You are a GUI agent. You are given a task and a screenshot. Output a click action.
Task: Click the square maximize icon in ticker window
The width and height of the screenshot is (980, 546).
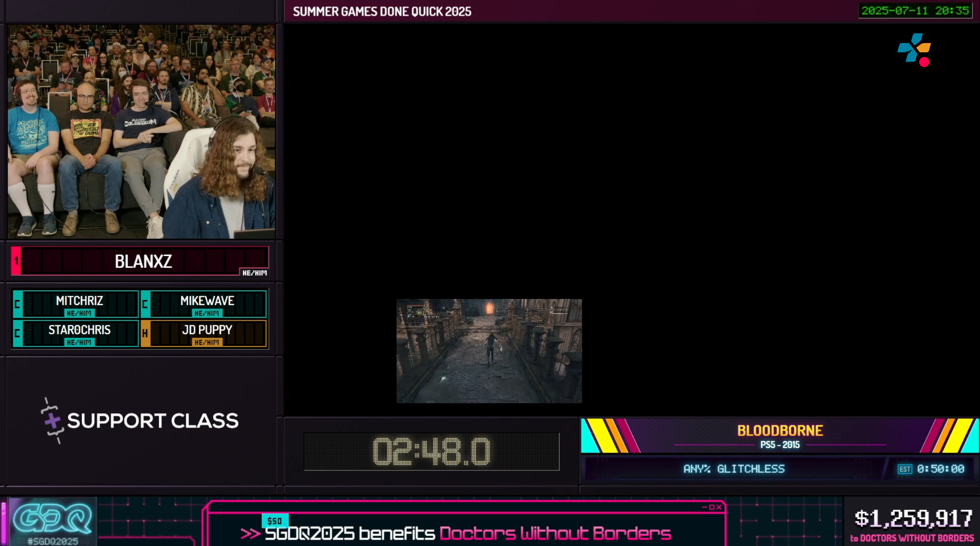click(712, 507)
